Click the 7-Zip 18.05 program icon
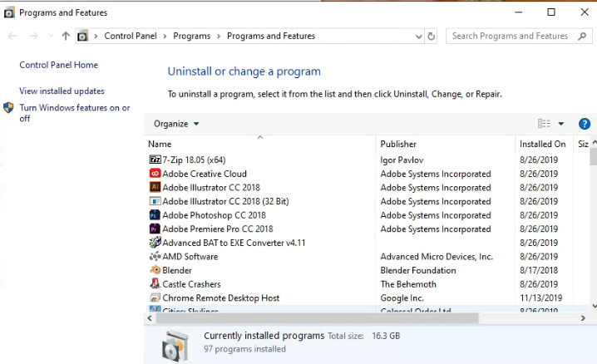Viewport: 597px width, 364px height. 155,160
